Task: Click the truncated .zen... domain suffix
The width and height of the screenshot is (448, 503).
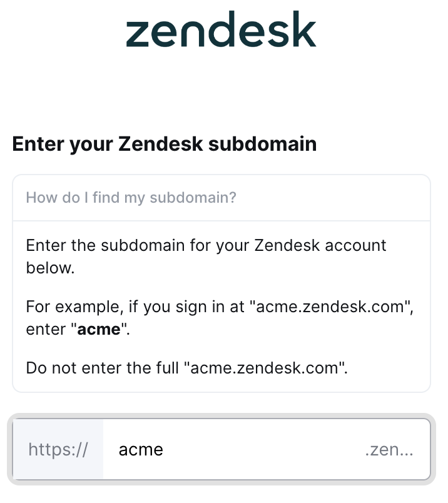Action: [389, 449]
